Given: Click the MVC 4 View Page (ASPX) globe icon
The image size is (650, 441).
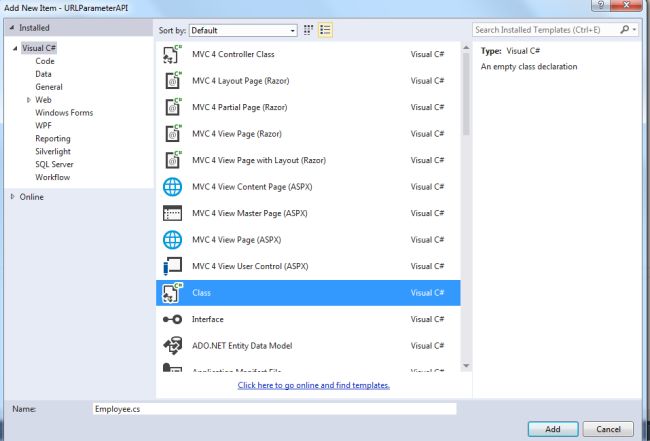Looking at the screenshot, I should pos(172,240).
